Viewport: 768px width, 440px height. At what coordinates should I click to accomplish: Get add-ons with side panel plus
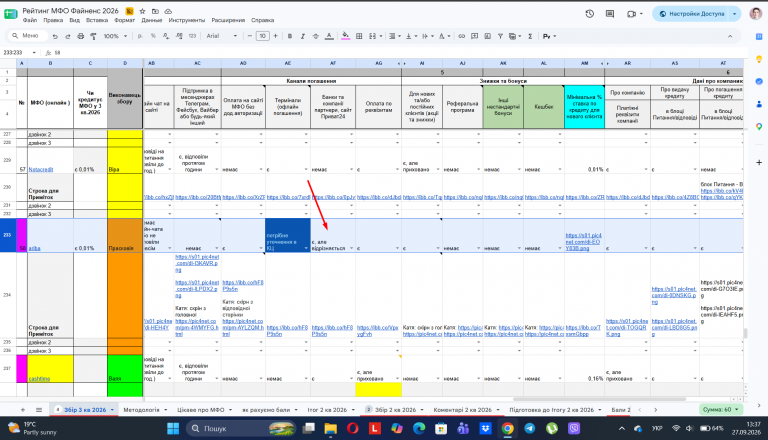pos(759,162)
